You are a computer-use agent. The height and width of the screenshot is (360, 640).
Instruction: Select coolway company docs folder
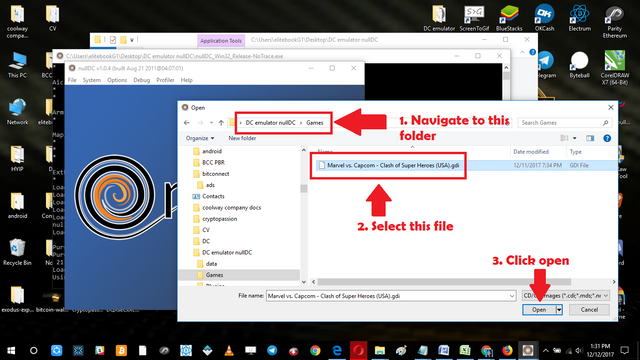click(231, 207)
